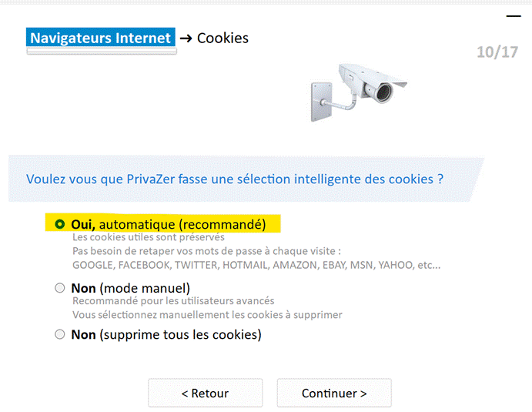Click the (mode manuel) label text
532x412 pixels.
[x=145, y=289]
